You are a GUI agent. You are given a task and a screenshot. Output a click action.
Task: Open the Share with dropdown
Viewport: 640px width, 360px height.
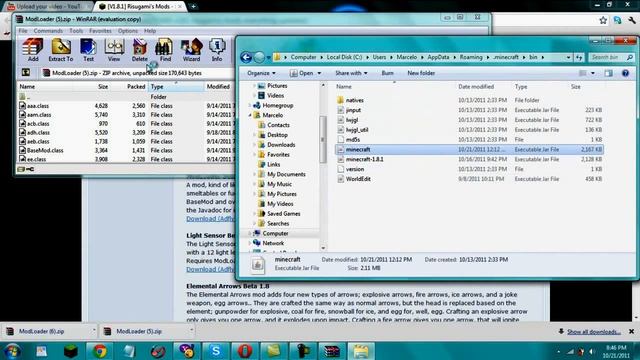coord(351,73)
